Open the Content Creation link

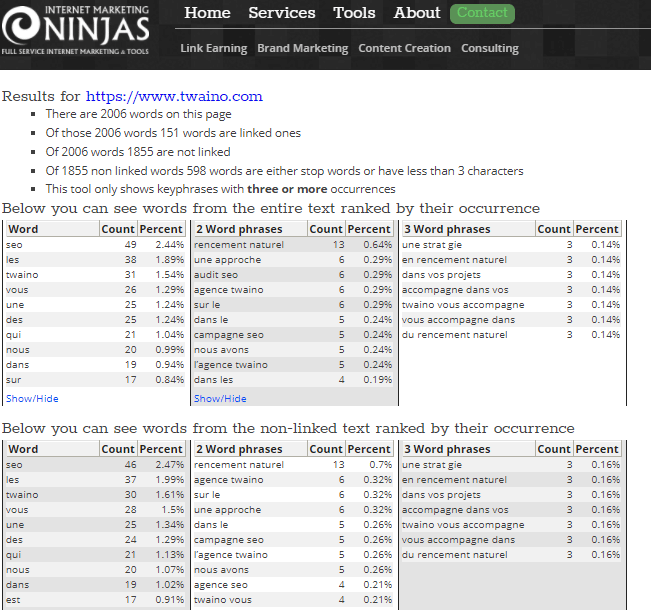coord(404,49)
